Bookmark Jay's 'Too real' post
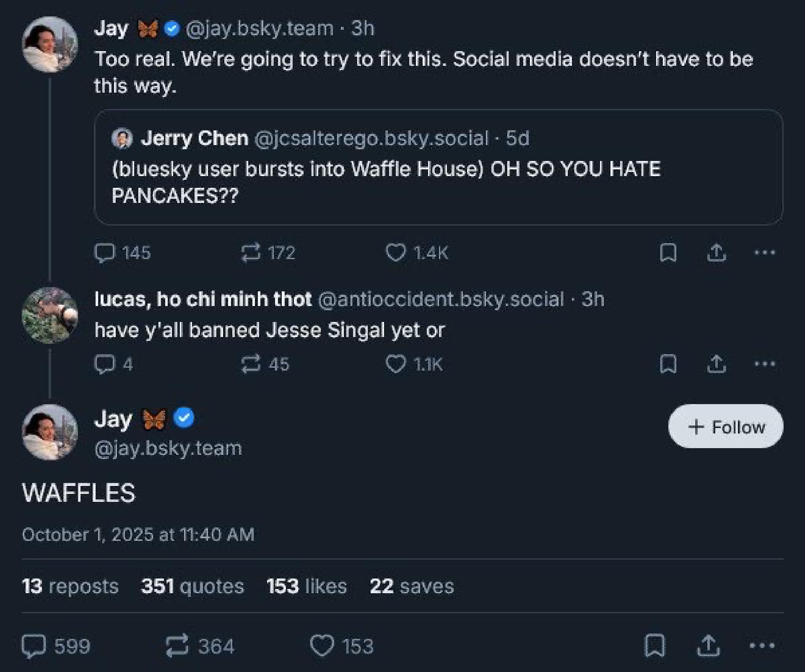The image size is (805, 672). click(x=668, y=253)
